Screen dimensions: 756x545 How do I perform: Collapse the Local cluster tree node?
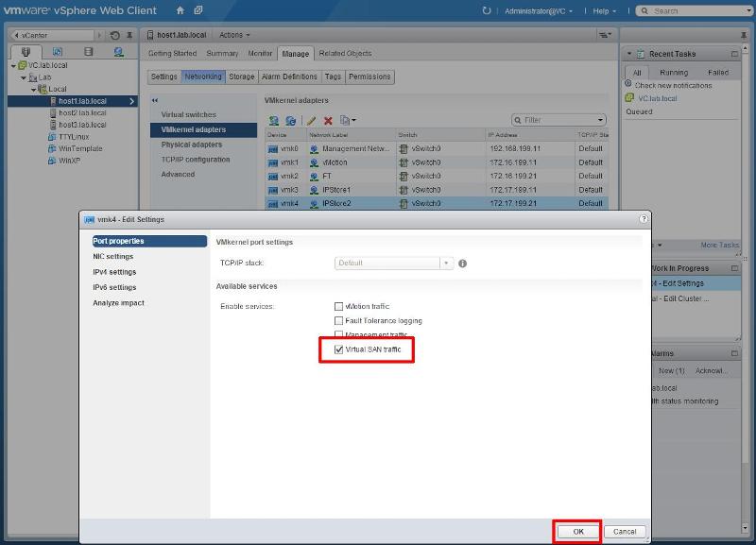pos(33,90)
